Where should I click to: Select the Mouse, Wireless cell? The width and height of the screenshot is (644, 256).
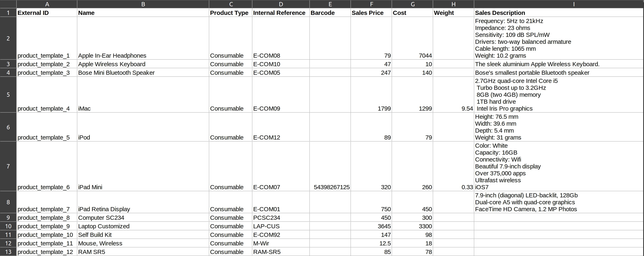(x=143, y=243)
